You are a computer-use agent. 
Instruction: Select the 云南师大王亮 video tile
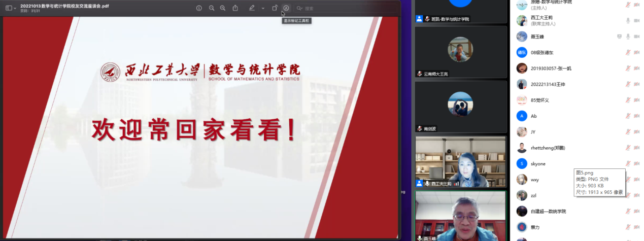461,52
